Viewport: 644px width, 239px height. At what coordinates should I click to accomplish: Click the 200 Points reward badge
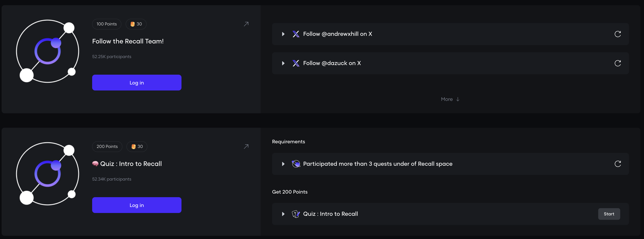[107, 146]
